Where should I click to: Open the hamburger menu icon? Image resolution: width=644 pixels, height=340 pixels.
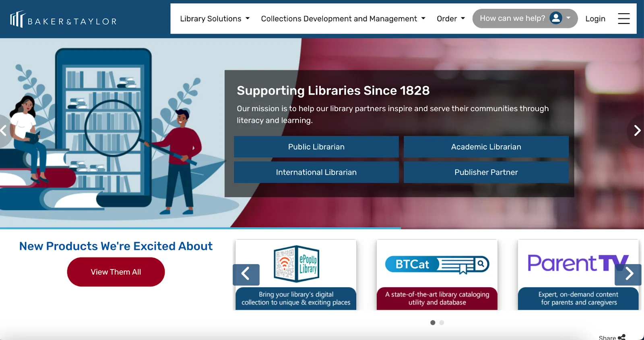point(623,19)
